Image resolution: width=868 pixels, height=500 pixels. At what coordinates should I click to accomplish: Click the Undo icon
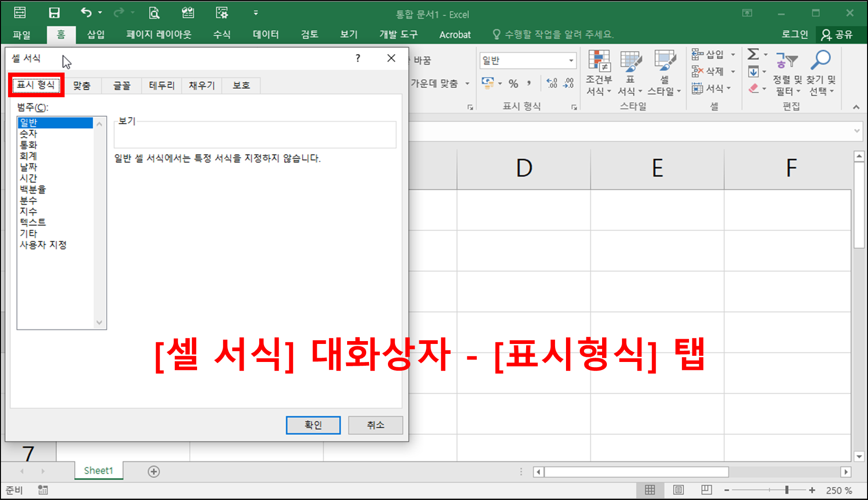[x=87, y=12]
